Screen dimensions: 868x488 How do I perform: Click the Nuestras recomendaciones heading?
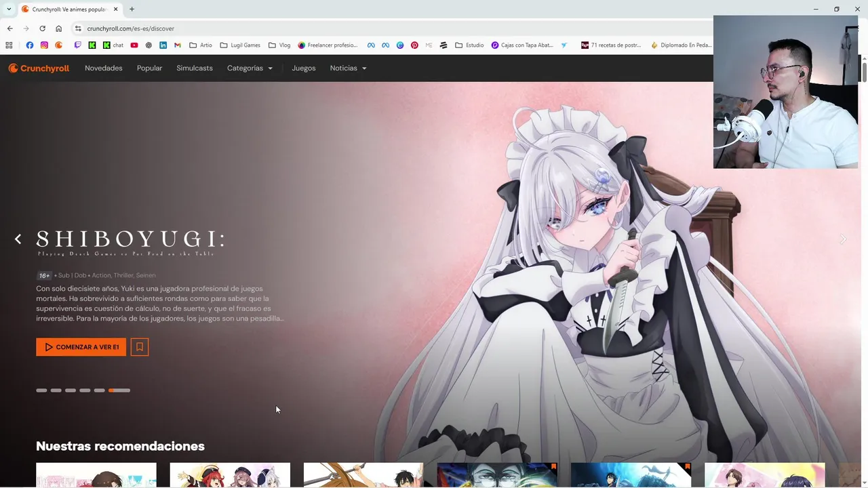pyautogui.click(x=120, y=446)
